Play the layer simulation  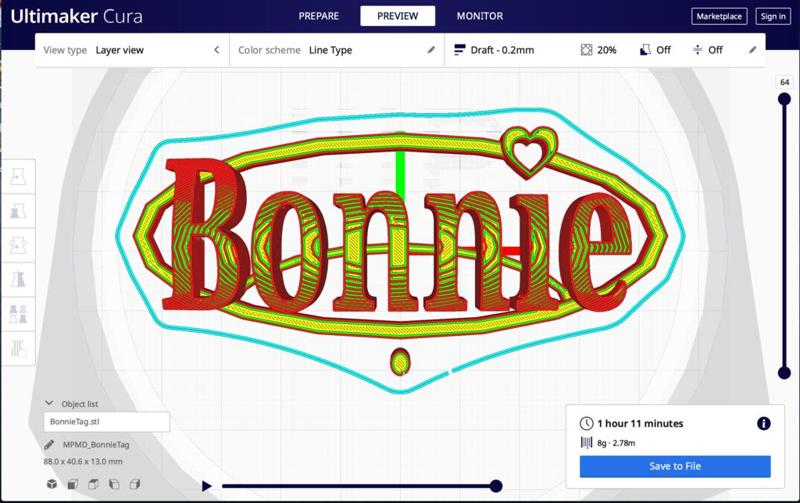pos(206,486)
